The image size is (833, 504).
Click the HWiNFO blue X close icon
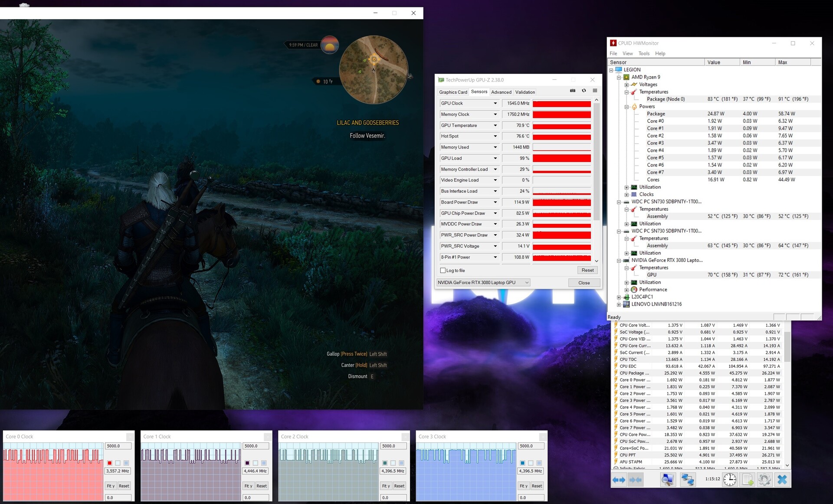[x=782, y=480]
